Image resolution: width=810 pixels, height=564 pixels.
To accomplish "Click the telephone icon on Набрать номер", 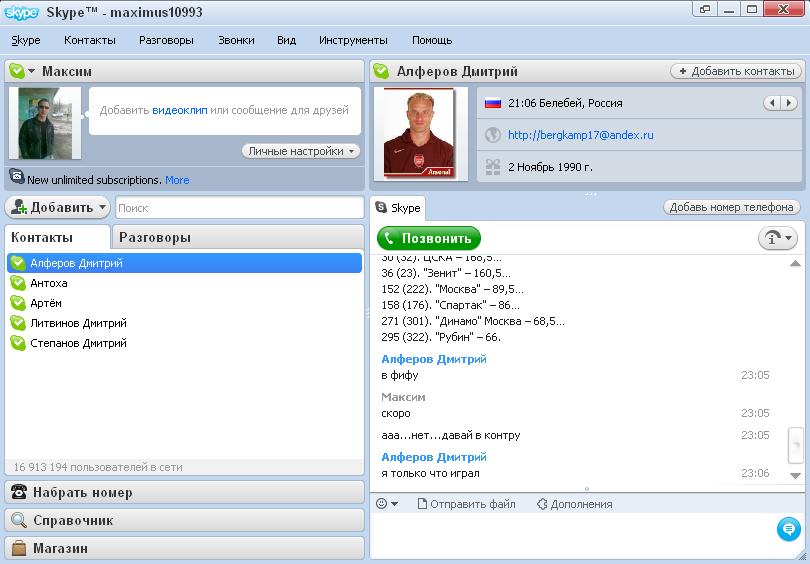I will (19, 492).
